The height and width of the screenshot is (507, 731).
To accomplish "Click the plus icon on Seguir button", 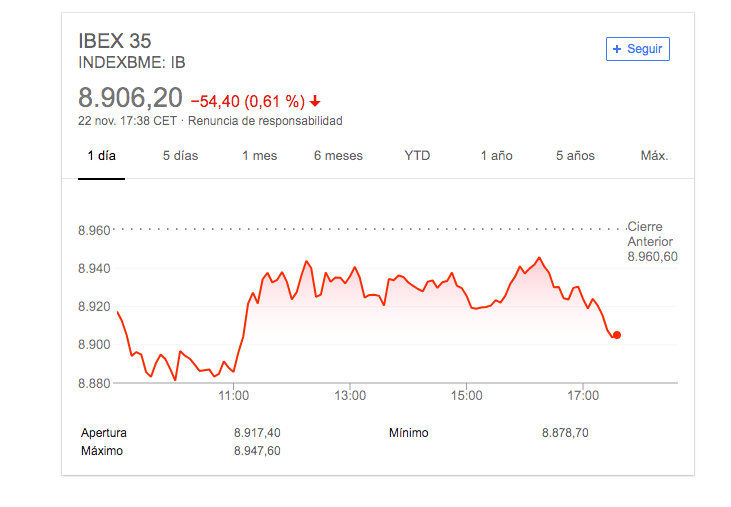I will pyautogui.click(x=617, y=49).
